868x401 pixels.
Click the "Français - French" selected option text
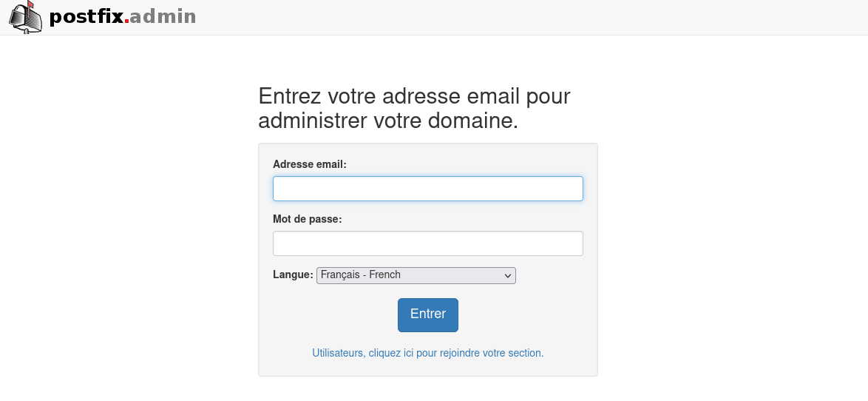(360, 275)
